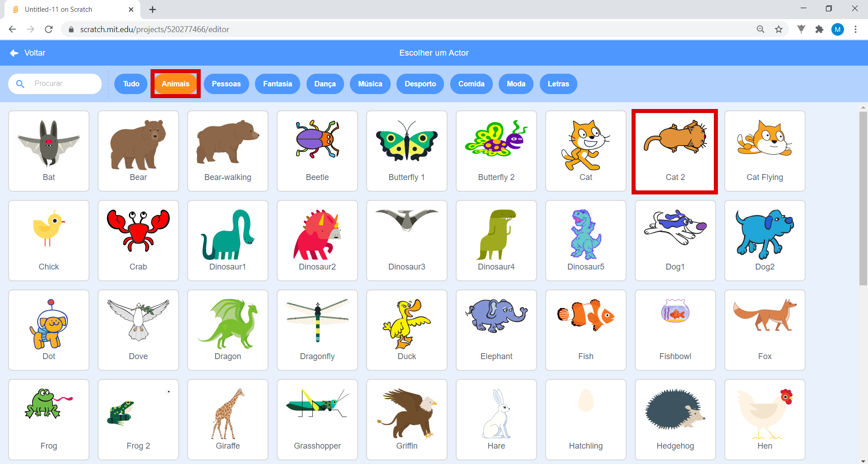The width and height of the screenshot is (868, 464).
Task: Show the Letras category
Action: click(x=559, y=84)
